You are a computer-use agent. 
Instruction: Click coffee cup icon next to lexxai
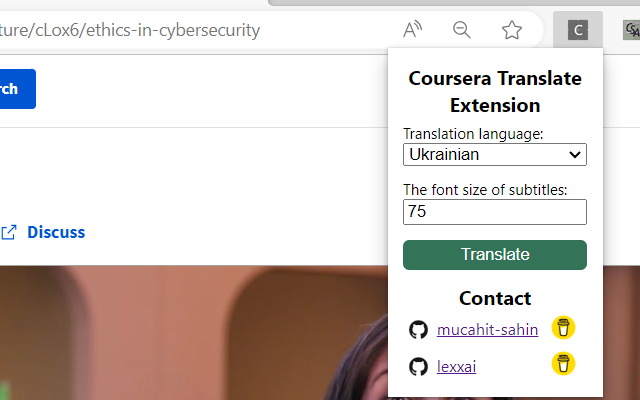click(563, 363)
